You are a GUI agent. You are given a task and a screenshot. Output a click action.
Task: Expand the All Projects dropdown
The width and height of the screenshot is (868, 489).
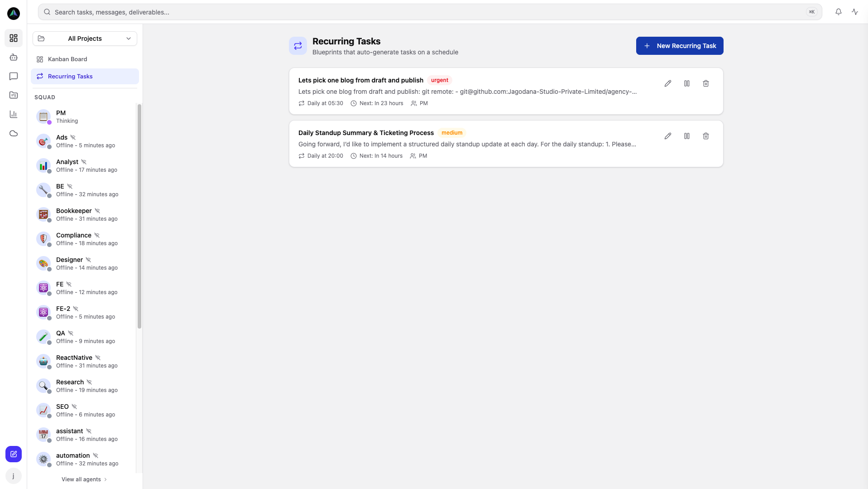coord(85,39)
